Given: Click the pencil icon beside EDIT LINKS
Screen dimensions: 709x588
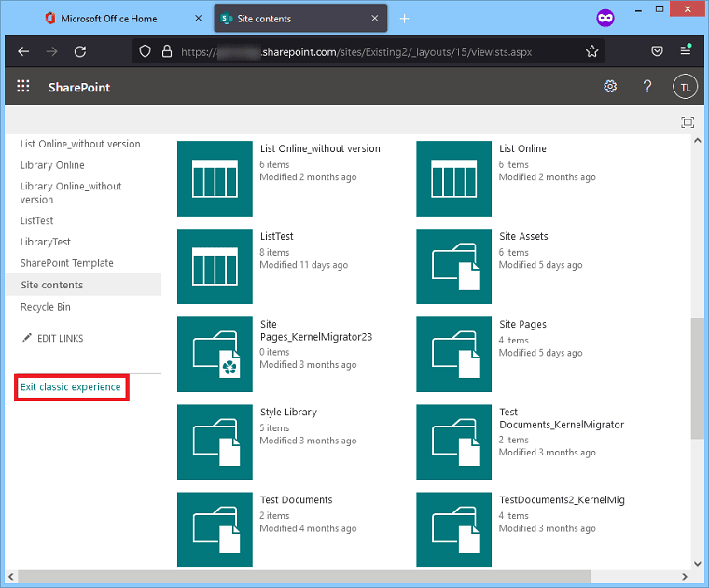Looking at the screenshot, I should tap(27, 338).
